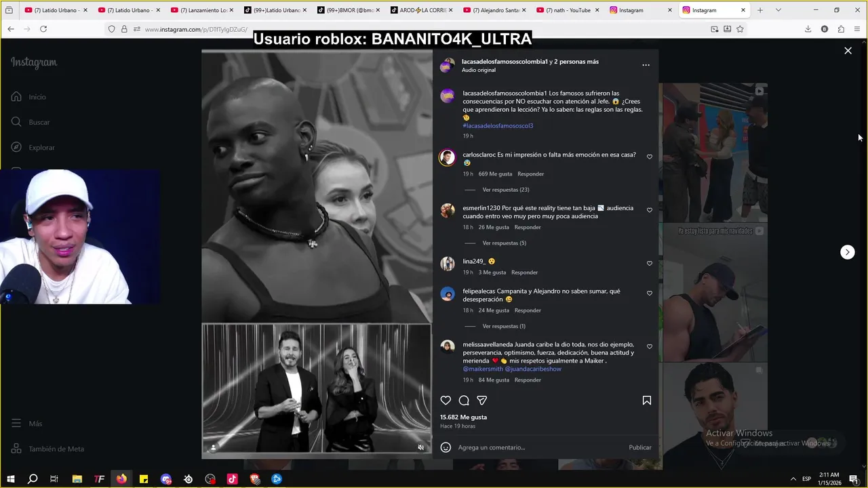
Task: Like esmerlin1230's comment
Action: coord(650,210)
